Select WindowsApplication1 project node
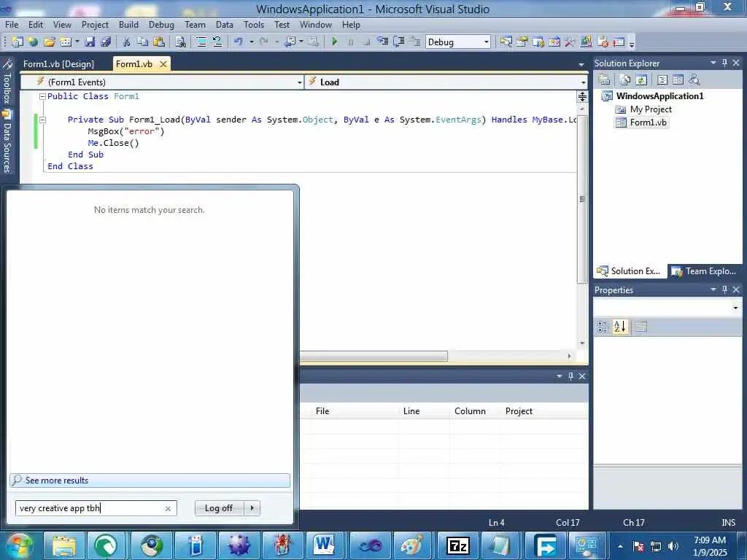The height and width of the screenshot is (560, 747). click(659, 96)
